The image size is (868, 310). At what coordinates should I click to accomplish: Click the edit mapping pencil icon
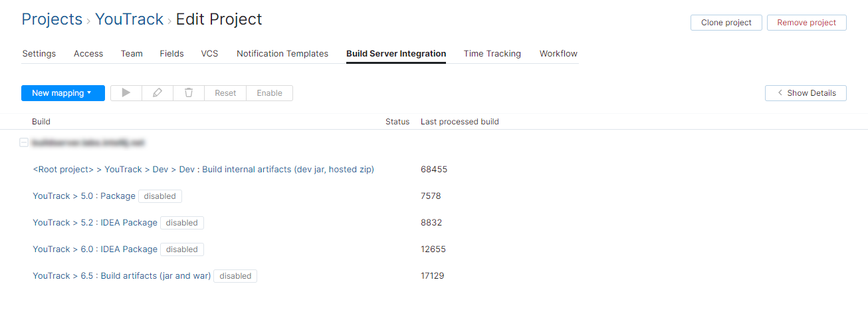pyautogui.click(x=158, y=93)
